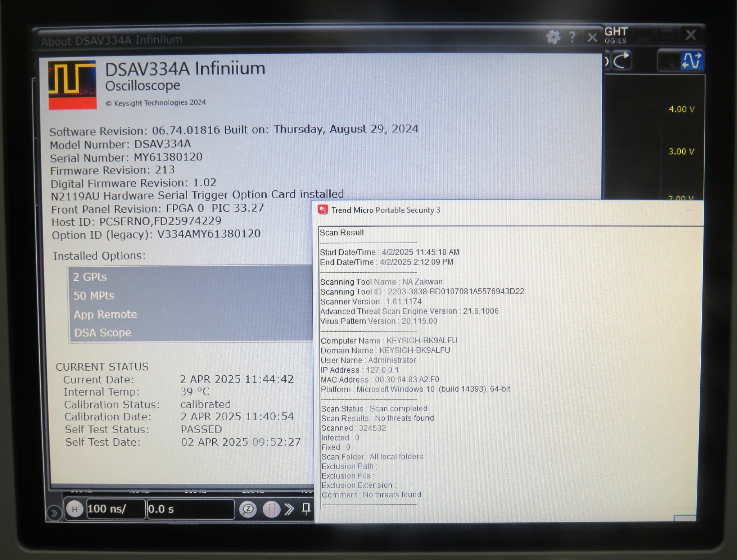737x560 pixels.
Task: Click the dark pointer mode button beside waveform icon
Action: [x=669, y=60]
